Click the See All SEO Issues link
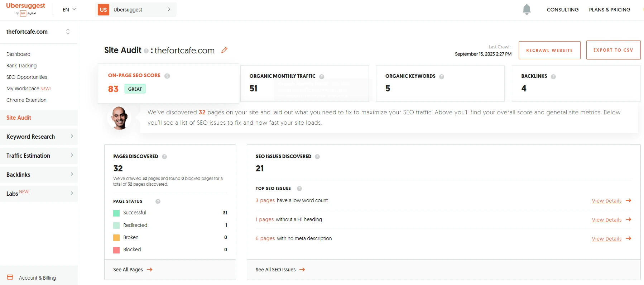The height and width of the screenshot is (285, 644). pos(276,270)
